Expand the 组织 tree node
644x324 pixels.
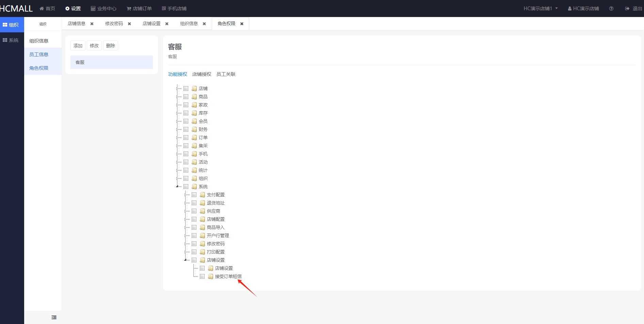[x=177, y=178]
